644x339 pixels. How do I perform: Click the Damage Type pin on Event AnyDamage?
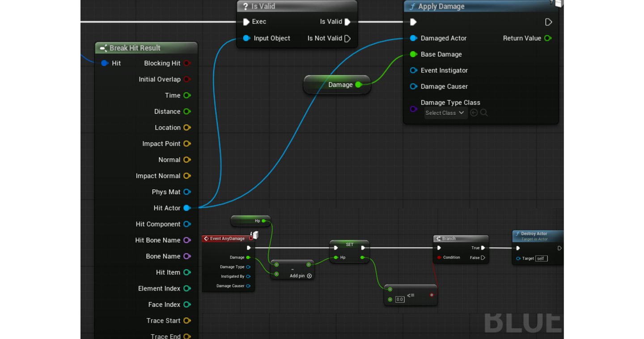(248, 267)
